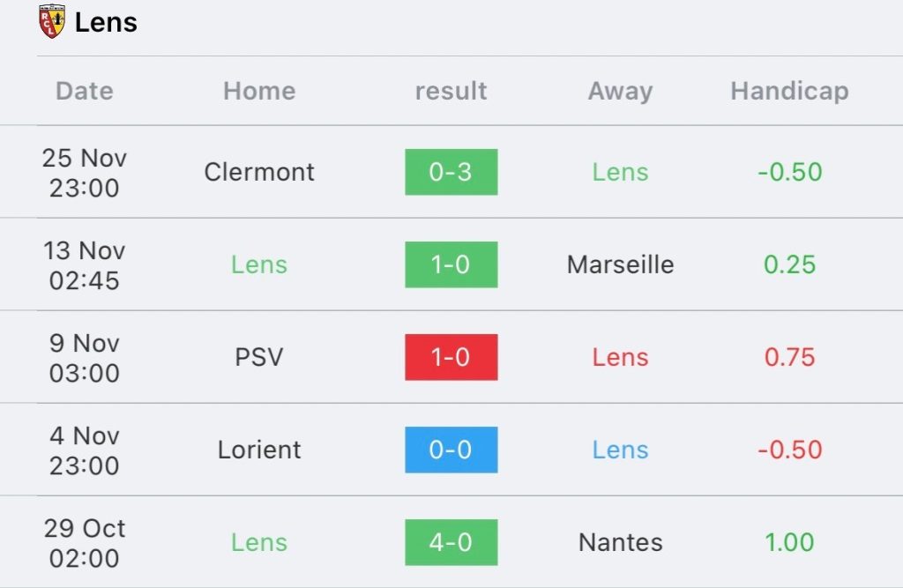
Task: Select the 0.75 handicap value
Action: click(x=789, y=357)
